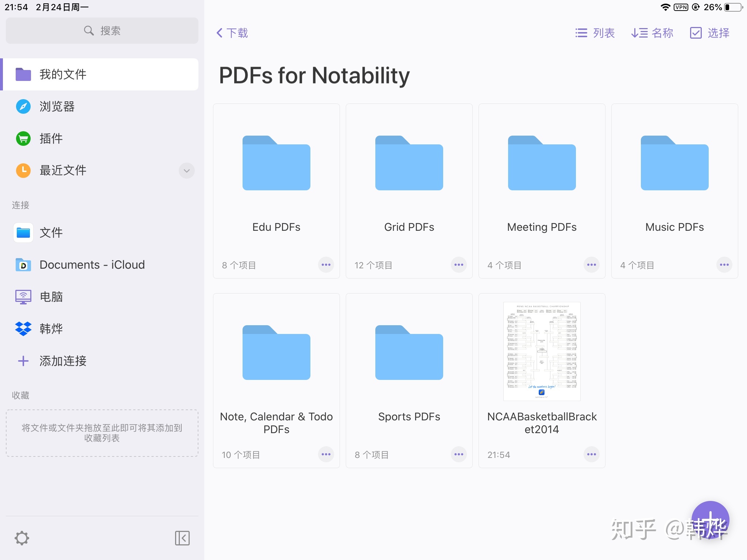Open more options for Edu PDFs

326,265
